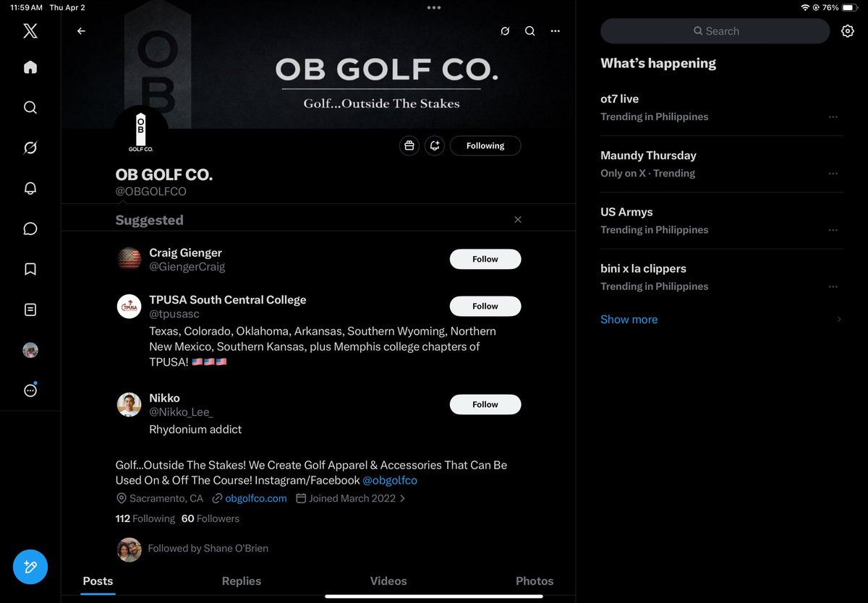Open the @GiengerCraig handle
This screenshot has width=868, height=603.
coord(187,267)
